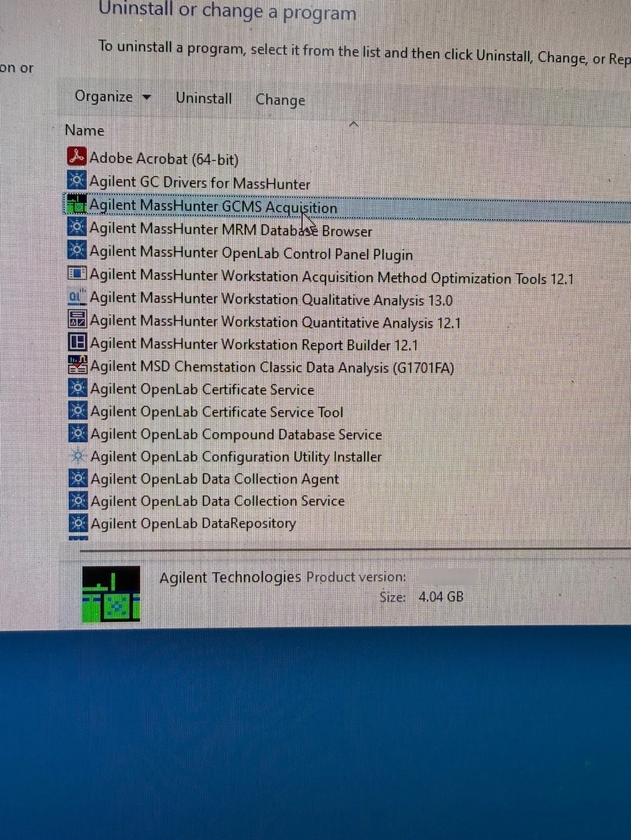Click the Change button in the toolbar

(x=280, y=100)
